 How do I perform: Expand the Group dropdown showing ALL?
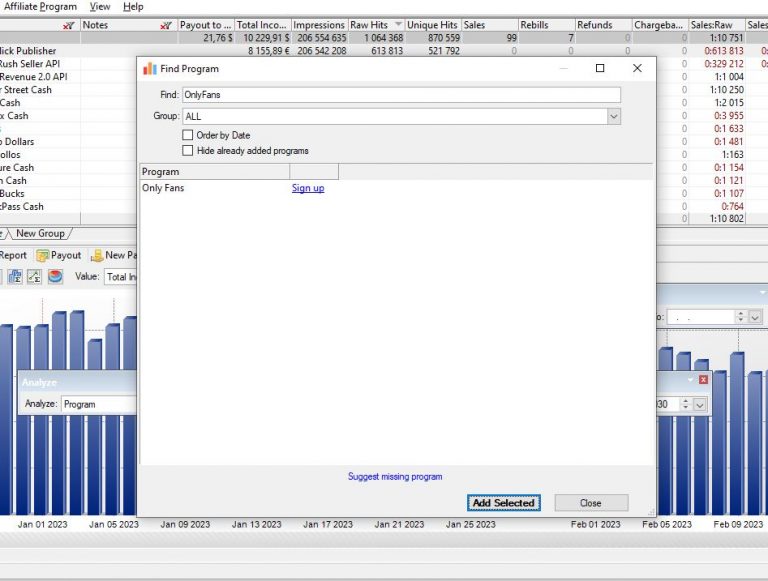click(613, 117)
